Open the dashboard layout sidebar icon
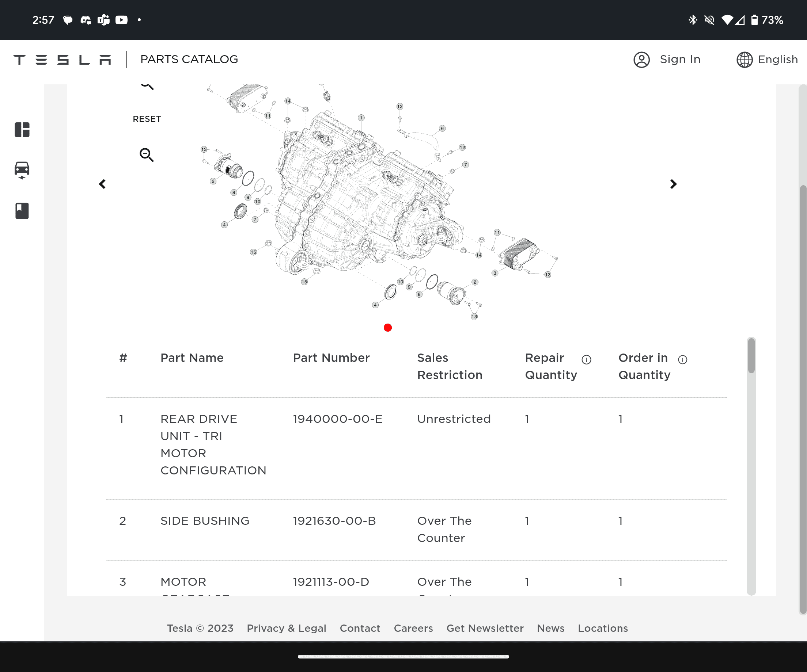The width and height of the screenshot is (807, 672). click(22, 130)
